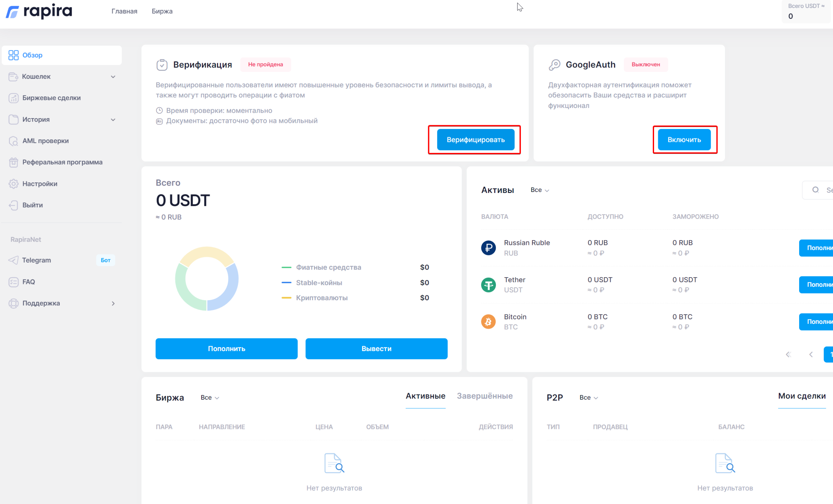Switch to the Завершённые tab
The width and height of the screenshot is (833, 504).
(484, 396)
